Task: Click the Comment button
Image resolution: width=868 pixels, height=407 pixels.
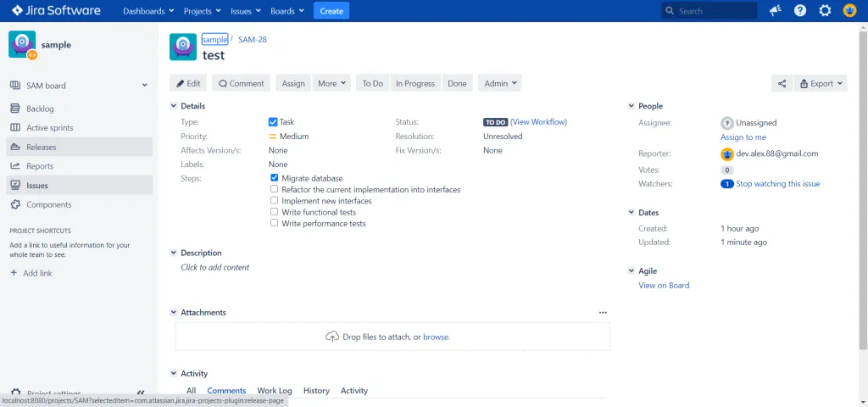Action: click(x=242, y=84)
